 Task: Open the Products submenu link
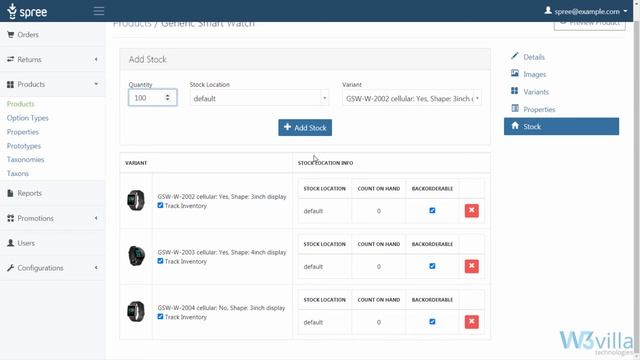click(x=20, y=104)
